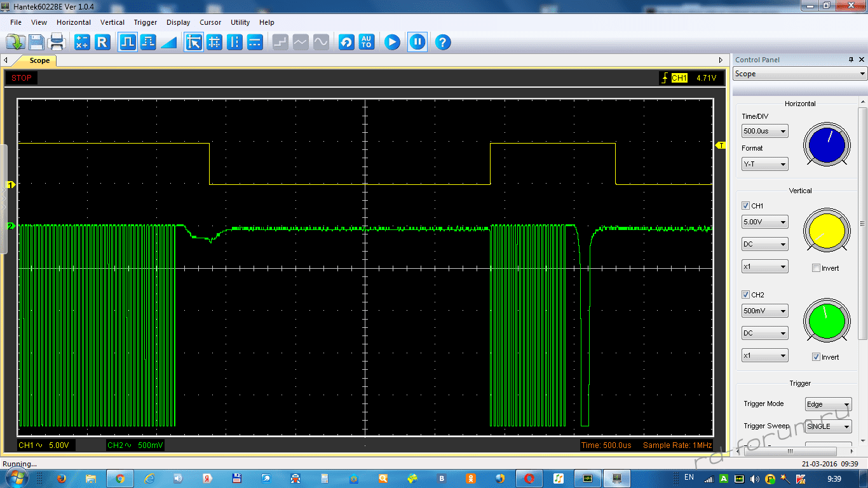
Task: Open the Time/DIV 500.0us dropdown
Action: pyautogui.click(x=764, y=132)
